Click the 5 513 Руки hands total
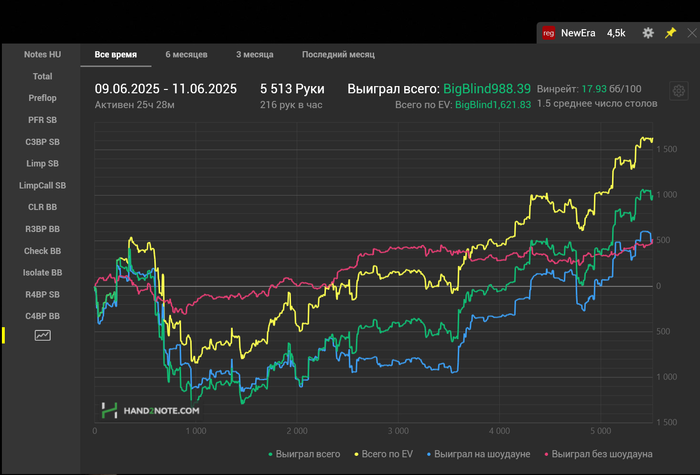The width and height of the screenshot is (700, 475). click(292, 89)
